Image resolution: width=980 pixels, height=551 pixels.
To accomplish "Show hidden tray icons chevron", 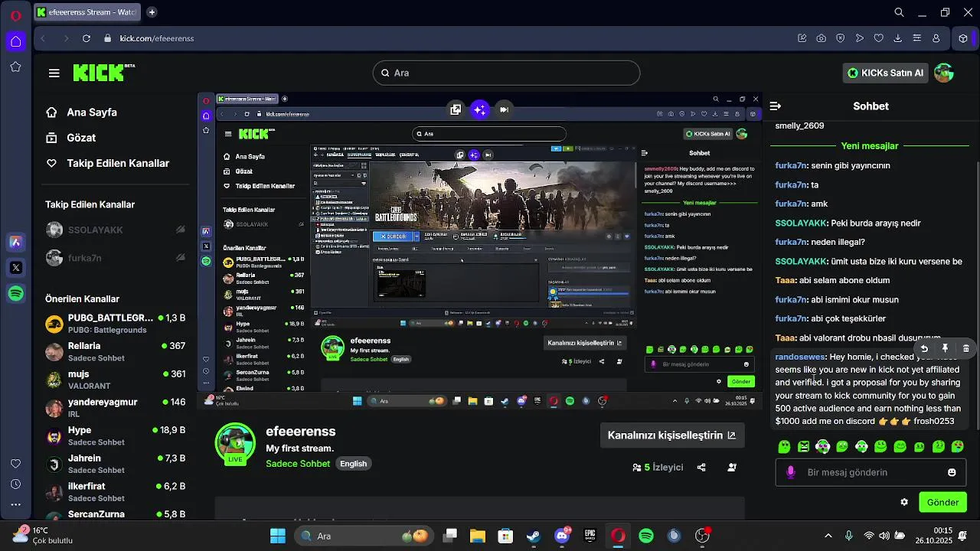I will [x=828, y=536].
